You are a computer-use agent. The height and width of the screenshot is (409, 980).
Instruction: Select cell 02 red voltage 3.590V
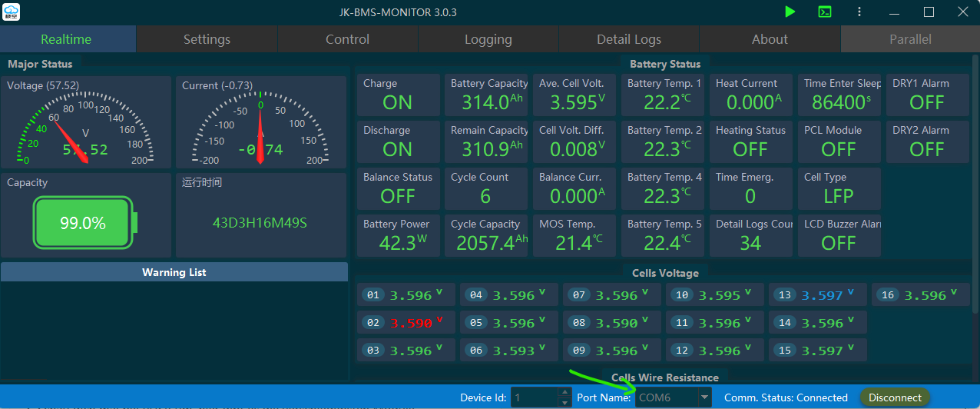click(x=406, y=322)
